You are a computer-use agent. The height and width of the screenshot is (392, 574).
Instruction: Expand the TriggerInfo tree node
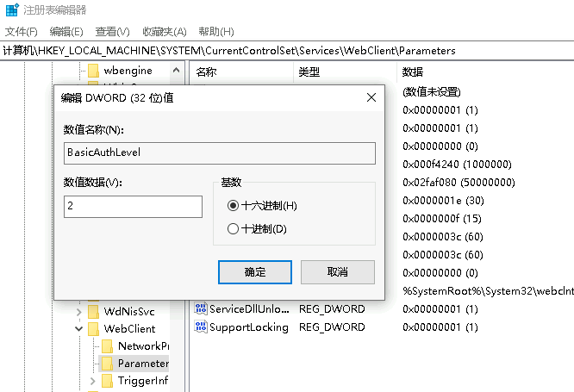(93, 381)
